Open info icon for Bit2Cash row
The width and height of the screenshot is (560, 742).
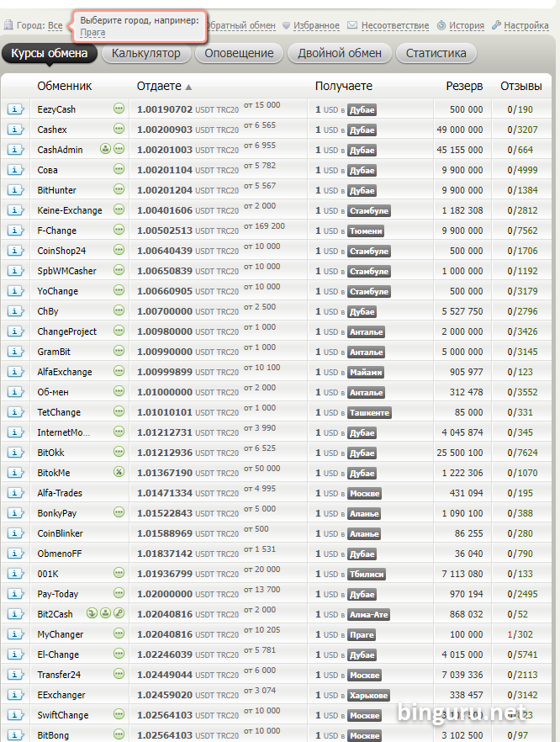pyautogui.click(x=15, y=614)
